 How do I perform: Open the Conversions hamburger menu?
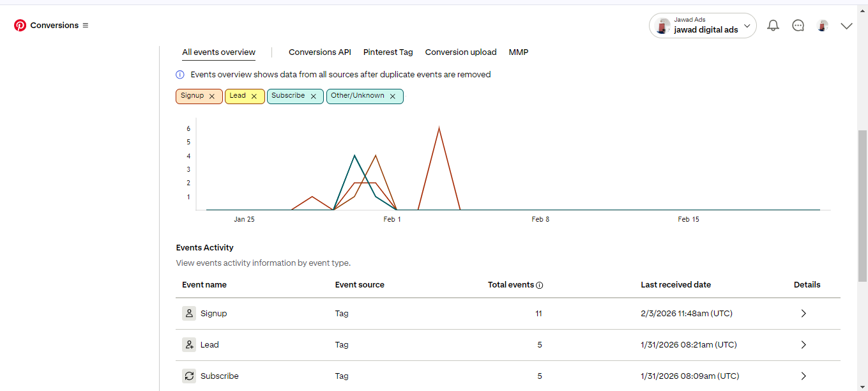(86, 26)
